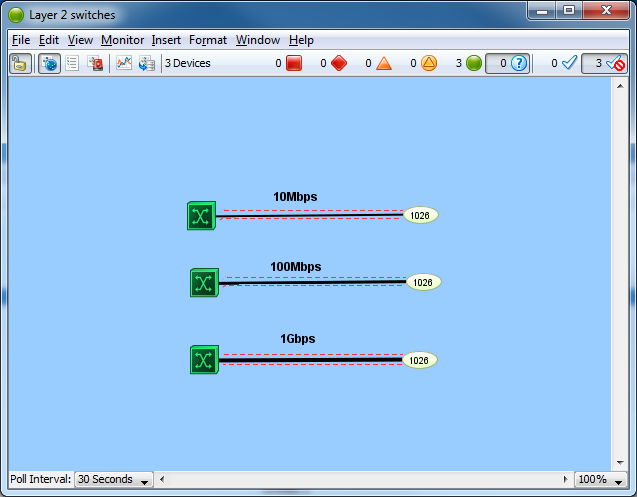Filter by red diamond Critical status
This screenshot has width=637, height=497.
[x=339, y=63]
